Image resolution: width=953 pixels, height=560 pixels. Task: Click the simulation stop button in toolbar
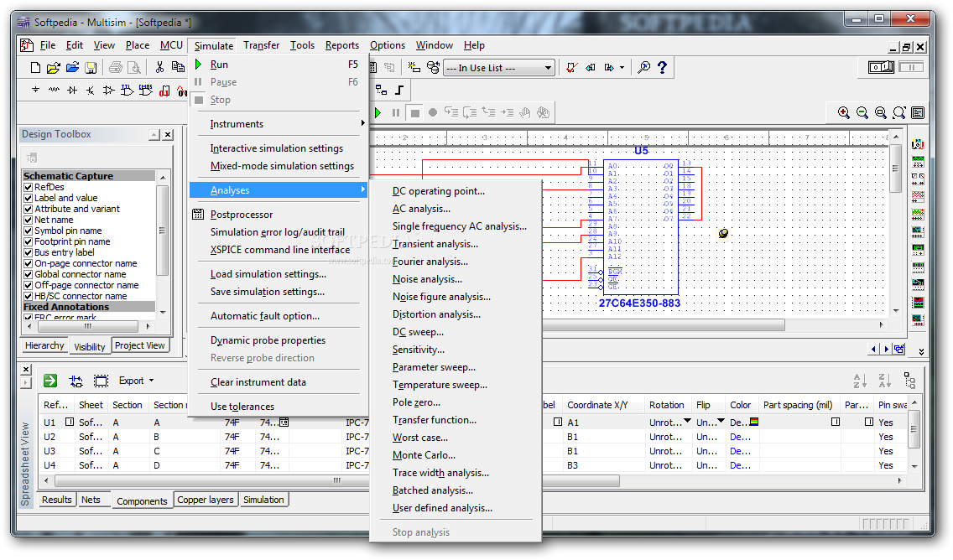(415, 113)
